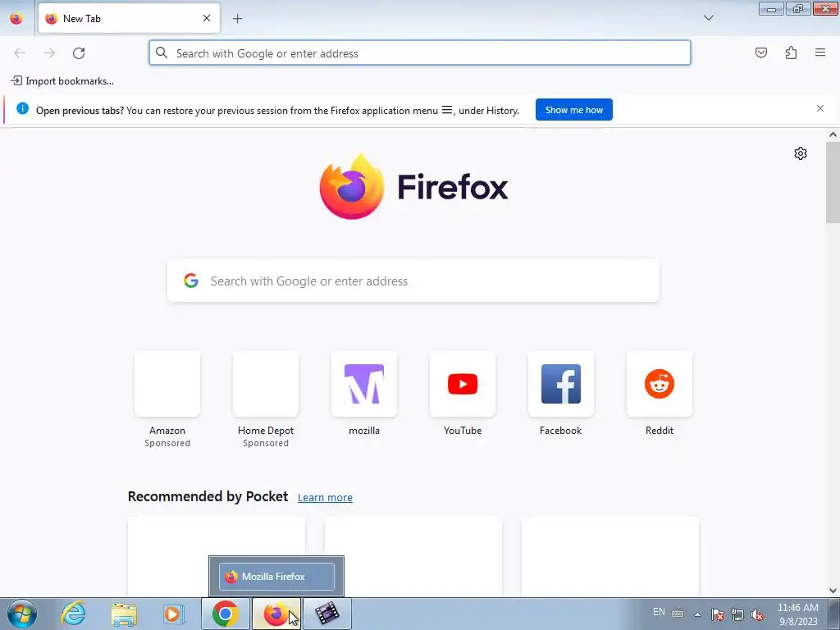Image resolution: width=840 pixels, height=630 pixels.
Task: Open the Extensions puzzle icon
Action: 792,52
